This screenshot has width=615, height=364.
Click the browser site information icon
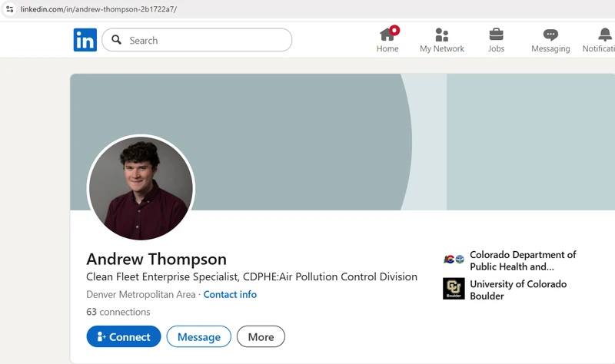[9, 8]
